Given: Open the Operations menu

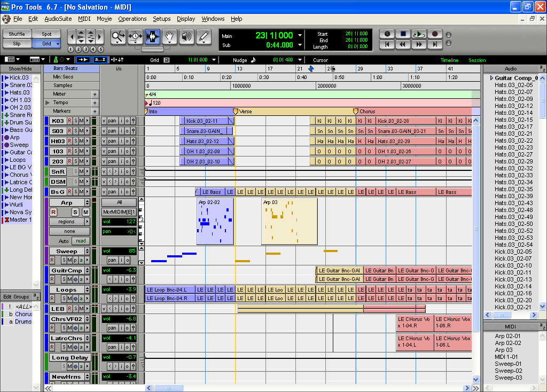Looking at the screenshot, I should tap(132, 19).
